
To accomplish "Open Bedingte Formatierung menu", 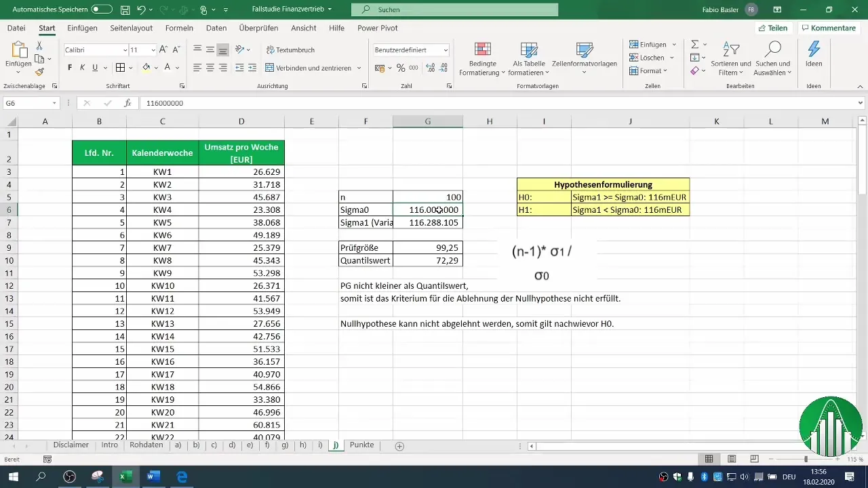I will click(482, 58).
